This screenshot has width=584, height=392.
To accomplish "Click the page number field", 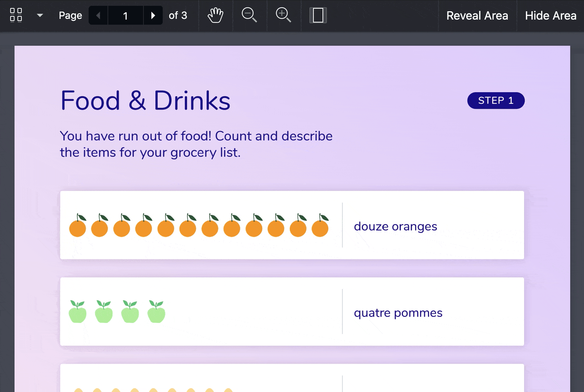I will 126,16.
